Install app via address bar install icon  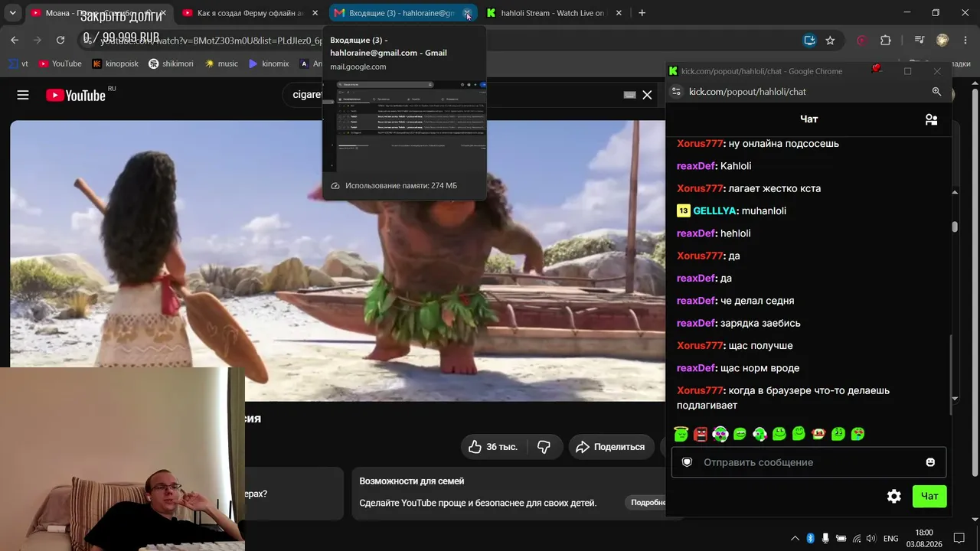pyautogui.click(x=809, y=41)
